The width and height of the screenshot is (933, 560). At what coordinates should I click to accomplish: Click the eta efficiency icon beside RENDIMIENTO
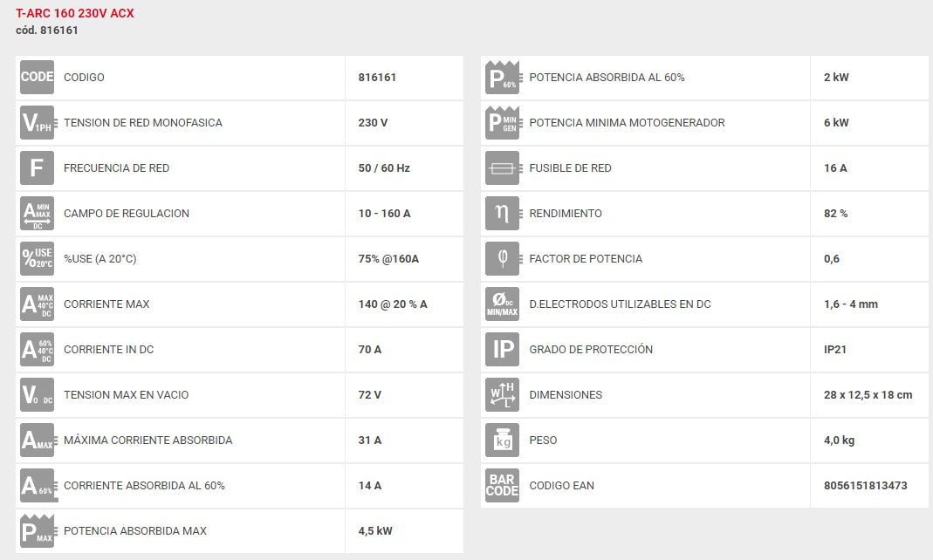click(504, 214)
